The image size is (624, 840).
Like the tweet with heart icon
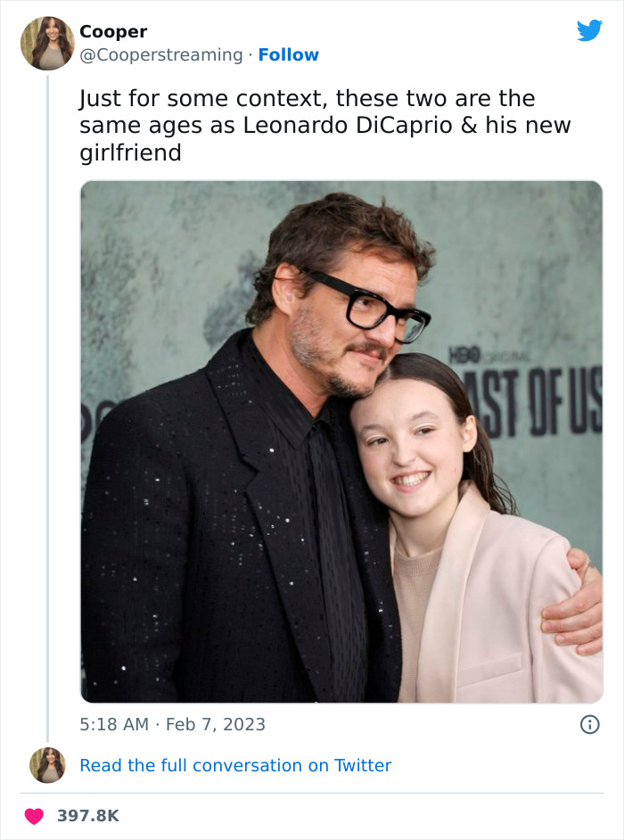click(x=34, y=816)
